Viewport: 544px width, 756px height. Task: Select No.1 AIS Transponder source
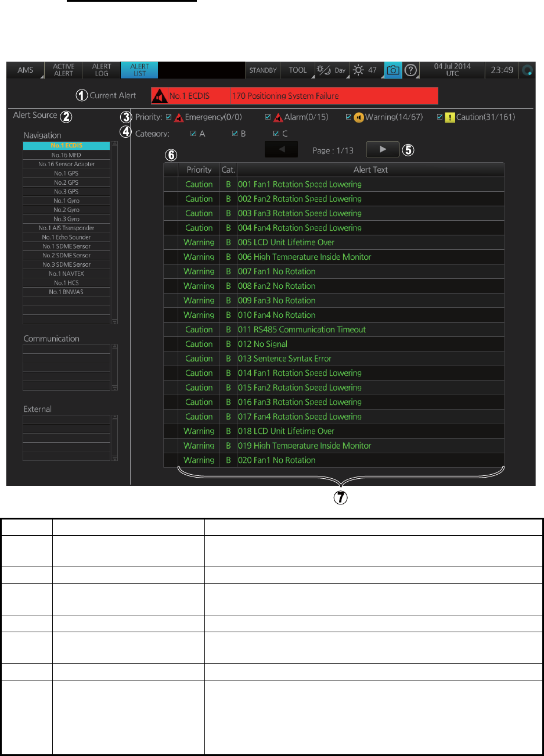click(66, 228)
